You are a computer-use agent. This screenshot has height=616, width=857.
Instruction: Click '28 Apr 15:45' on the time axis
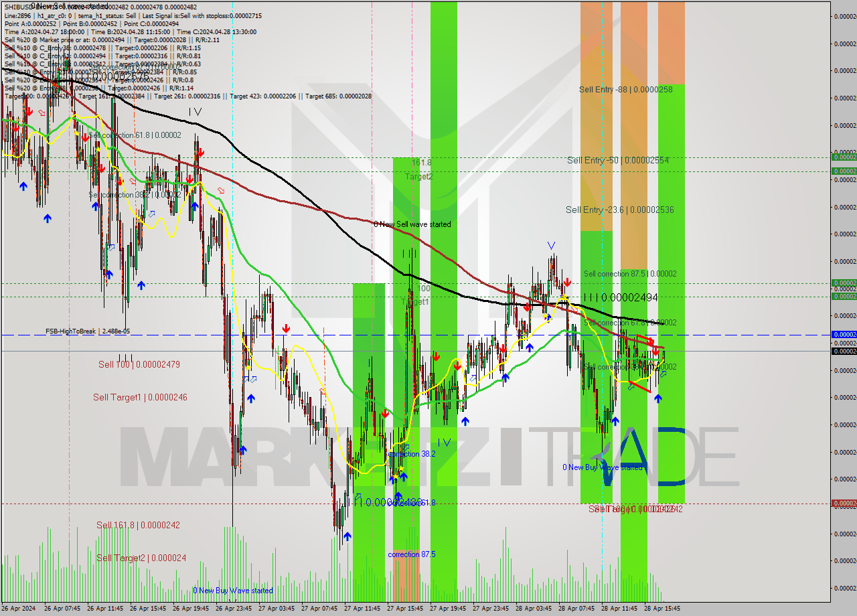[x=664, y=609]
